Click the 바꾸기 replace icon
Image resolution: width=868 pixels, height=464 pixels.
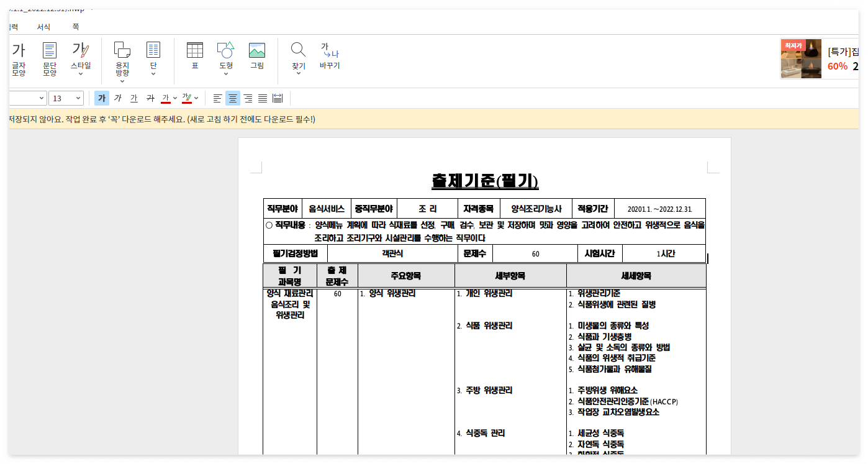pyautogui.click(x=330, y=50)
